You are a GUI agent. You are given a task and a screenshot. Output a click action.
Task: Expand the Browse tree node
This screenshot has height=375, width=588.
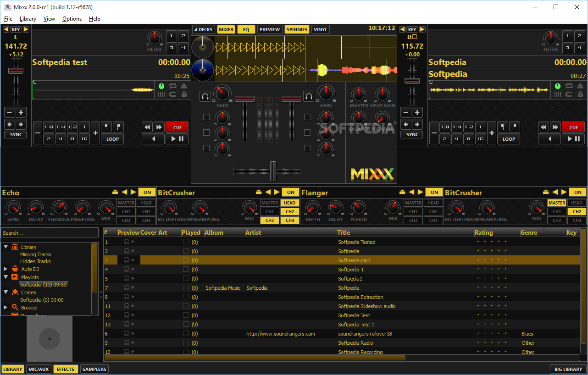pyautogui.click(x=6, y=308)
